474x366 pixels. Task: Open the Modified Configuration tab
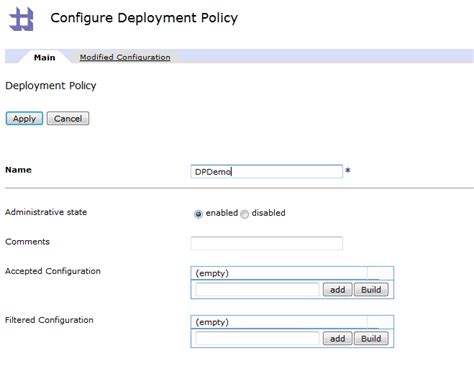[x=125, y=57]
